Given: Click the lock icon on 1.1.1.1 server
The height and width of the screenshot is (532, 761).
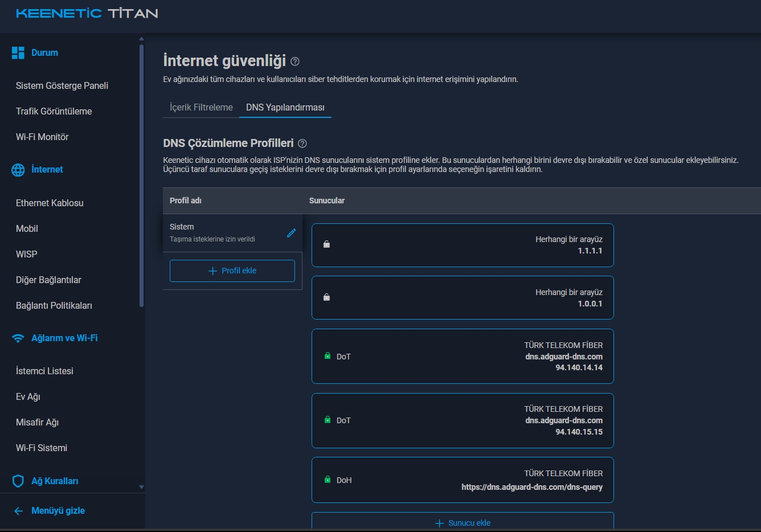Looking at the screenshot, I should pyautogui.click(x=327, y=244).
